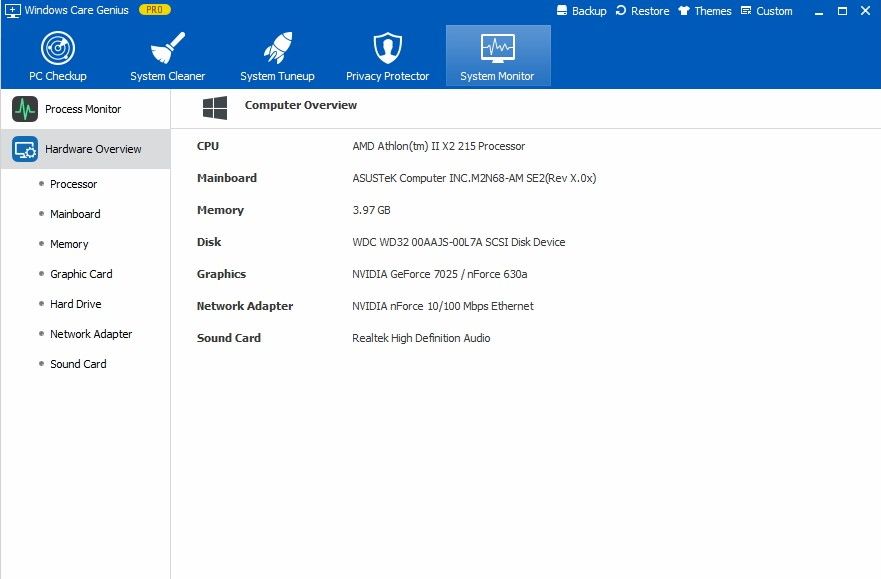The width and height of the screenshot is (881, 579).
Task: Click the Network Adapter label in overview
Action: (245, 306)
